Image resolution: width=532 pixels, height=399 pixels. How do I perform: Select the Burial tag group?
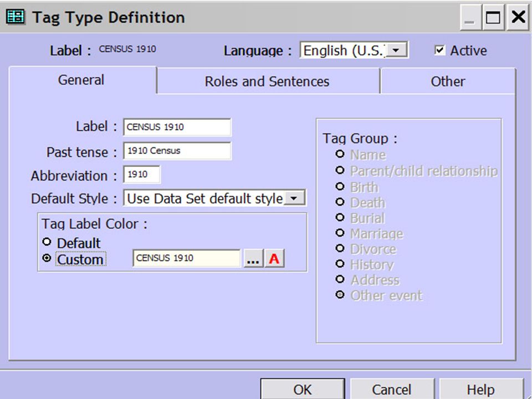click(x=340, y=217)
